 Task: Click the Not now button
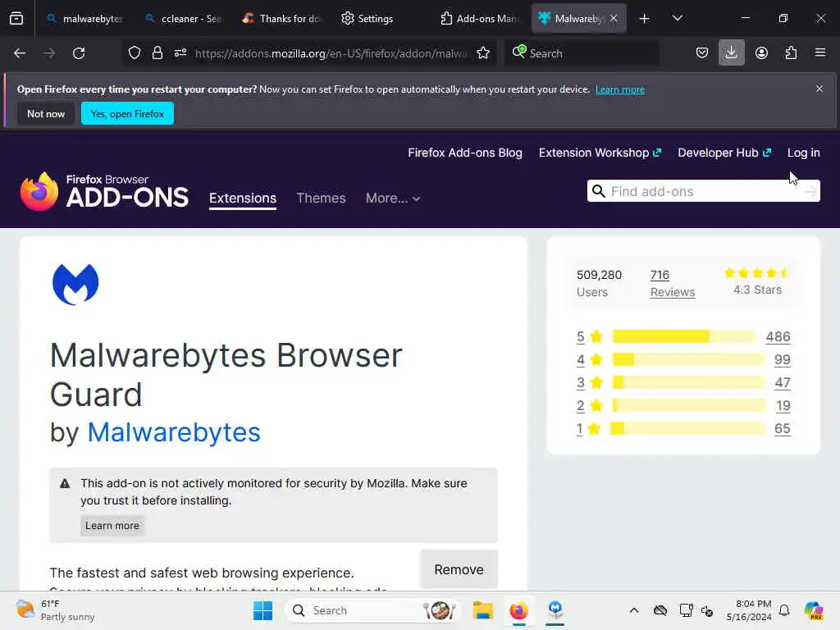pyautogui.click(x=46, y=113)
